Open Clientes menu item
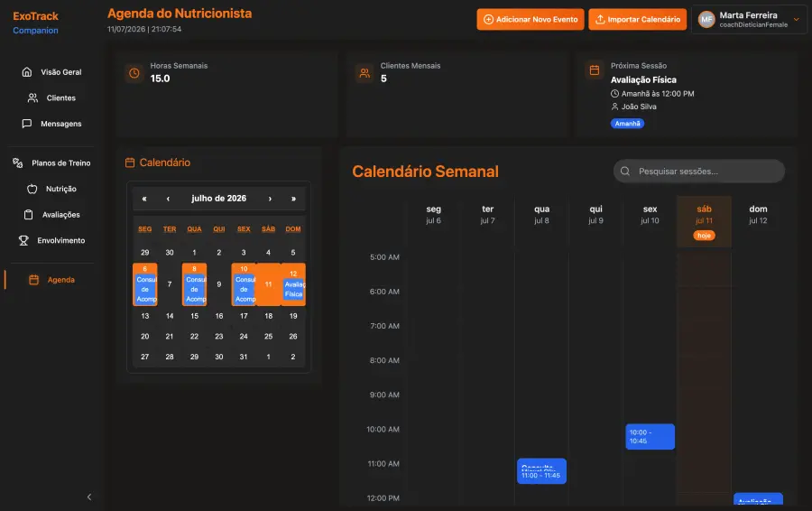This screenshot has width=812, height=511. [x=51, y=98]
